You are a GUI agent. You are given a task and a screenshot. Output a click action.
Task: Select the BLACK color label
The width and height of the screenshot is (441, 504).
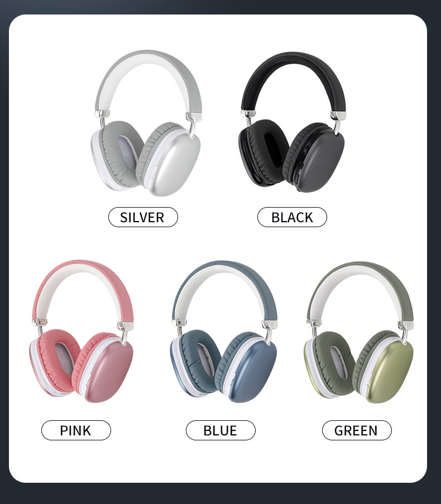click(292, 217)
